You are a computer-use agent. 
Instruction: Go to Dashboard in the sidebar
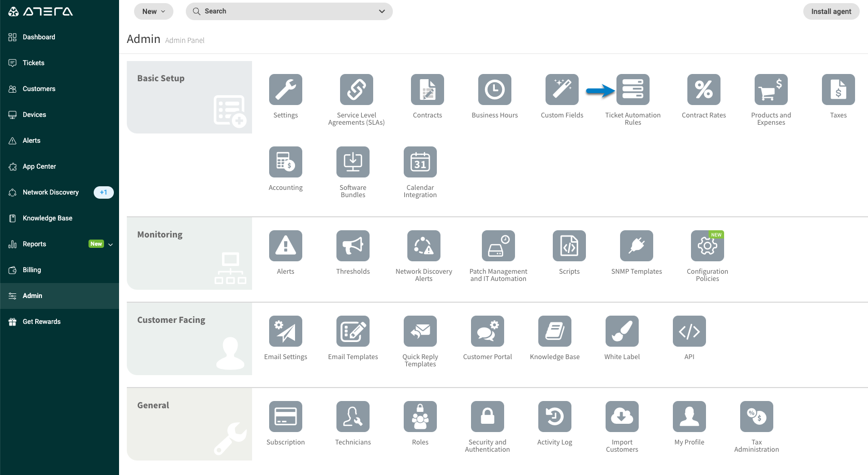tap(60, 37)
